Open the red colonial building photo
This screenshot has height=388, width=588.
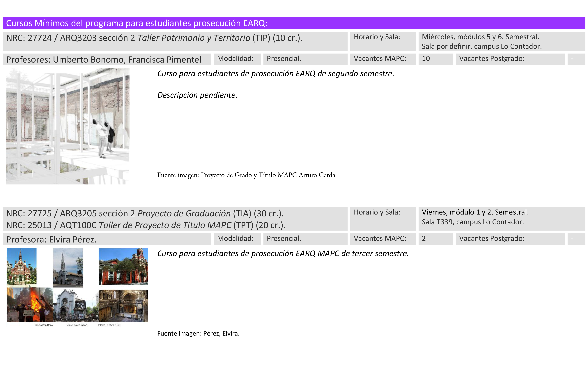[123, 267]
